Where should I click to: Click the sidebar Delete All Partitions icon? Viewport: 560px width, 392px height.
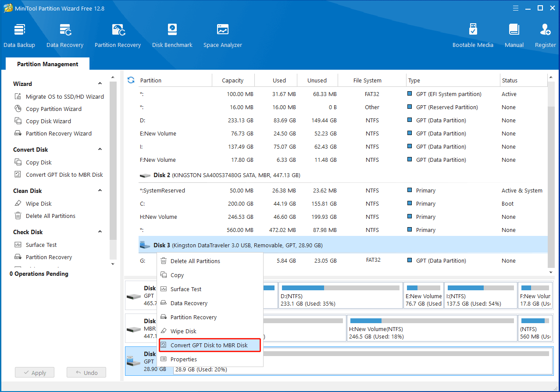[18, 216]
